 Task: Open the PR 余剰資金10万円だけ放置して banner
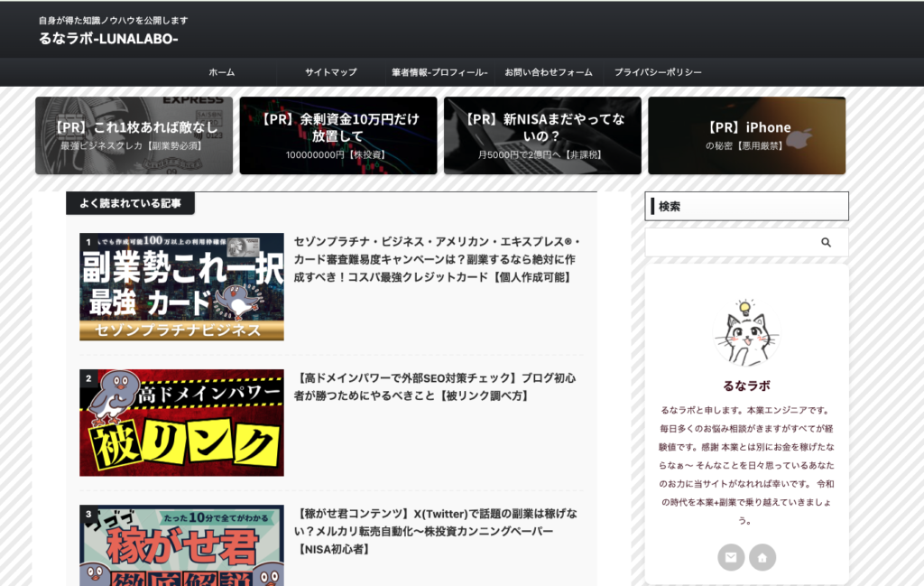click(337, 135)
